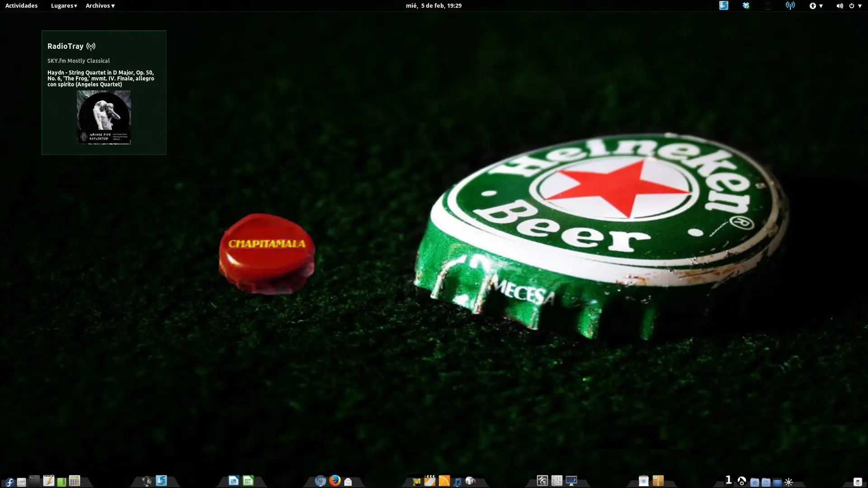Viewport: 868px width, 488px height.
Task: Open LibreOffice Writer
Action: (x=234, y=481)
